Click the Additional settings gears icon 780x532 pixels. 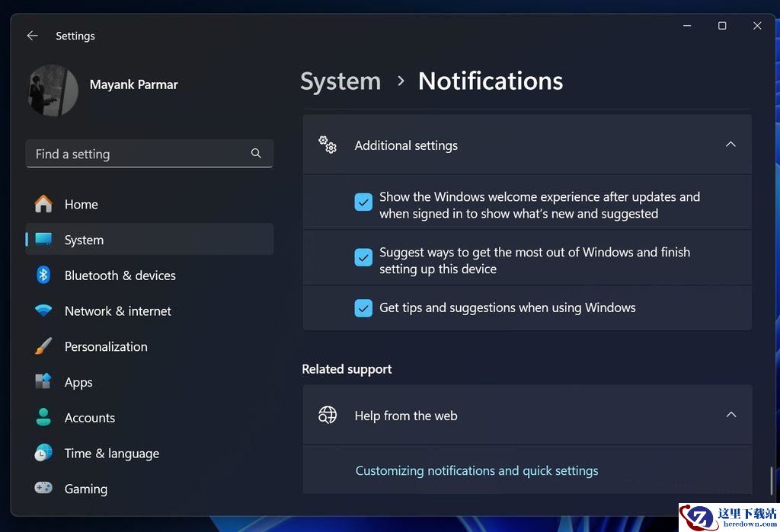pyautogui.click(x=328, y=145)
